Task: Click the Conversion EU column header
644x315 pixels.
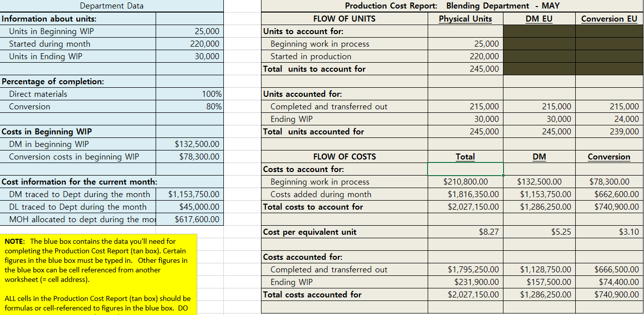Action: point(609,19)
